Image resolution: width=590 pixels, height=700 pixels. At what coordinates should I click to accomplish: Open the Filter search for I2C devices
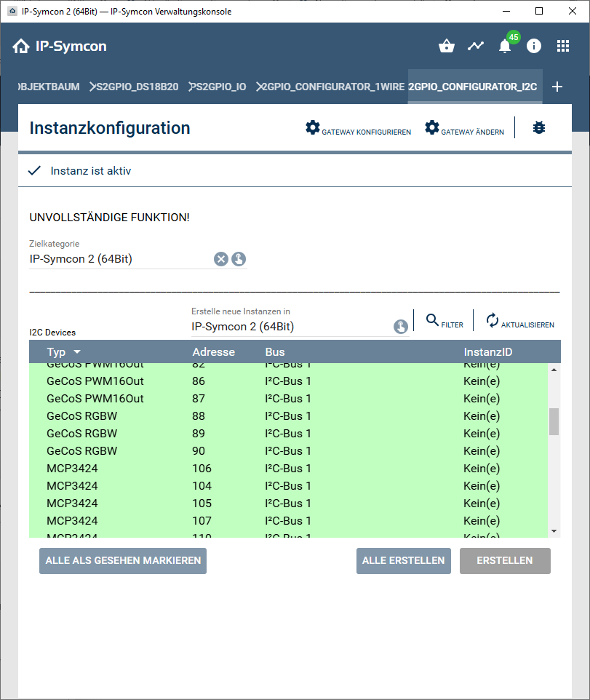point(444,321)
